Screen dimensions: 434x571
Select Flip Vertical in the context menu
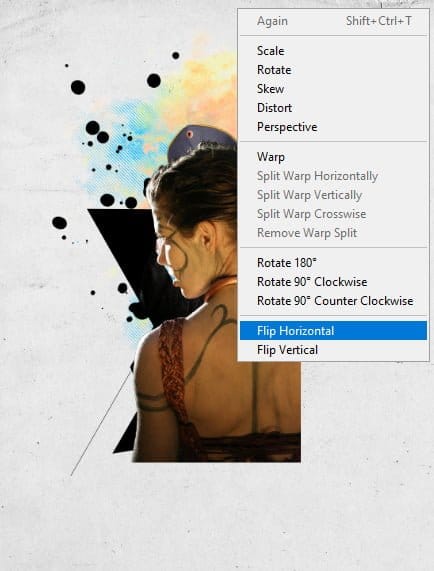(333, 350)
